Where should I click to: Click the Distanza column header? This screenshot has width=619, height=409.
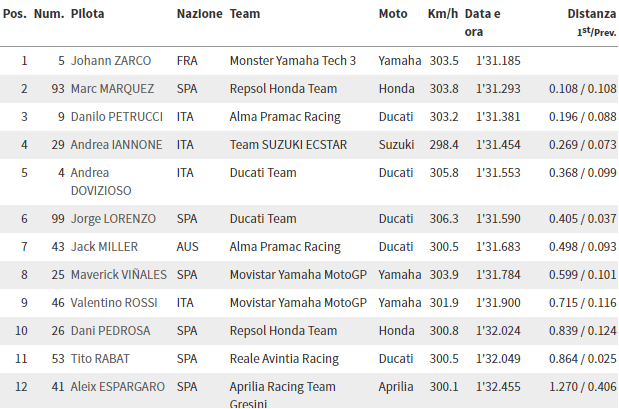click(591, 14)
